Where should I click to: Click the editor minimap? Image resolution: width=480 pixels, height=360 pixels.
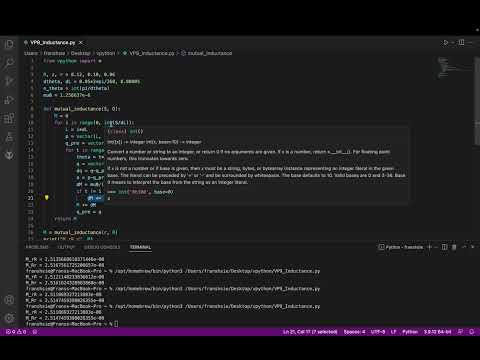[x=454, y=68]
